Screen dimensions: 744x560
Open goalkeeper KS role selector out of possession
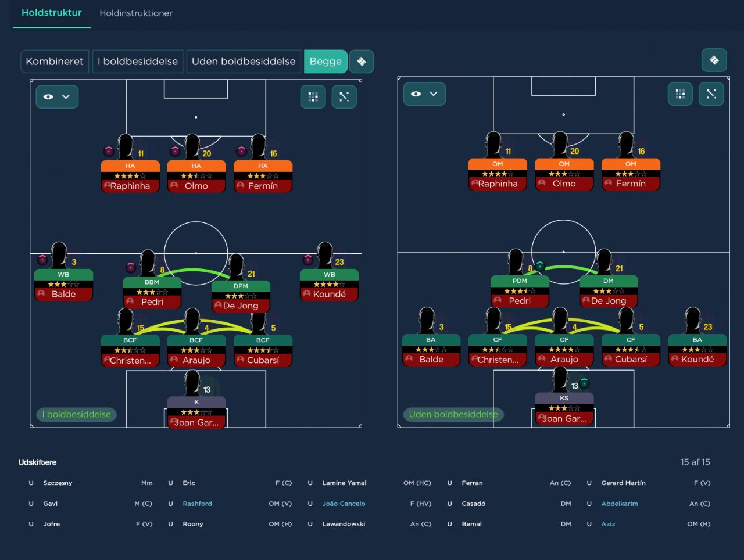(564, 398)
